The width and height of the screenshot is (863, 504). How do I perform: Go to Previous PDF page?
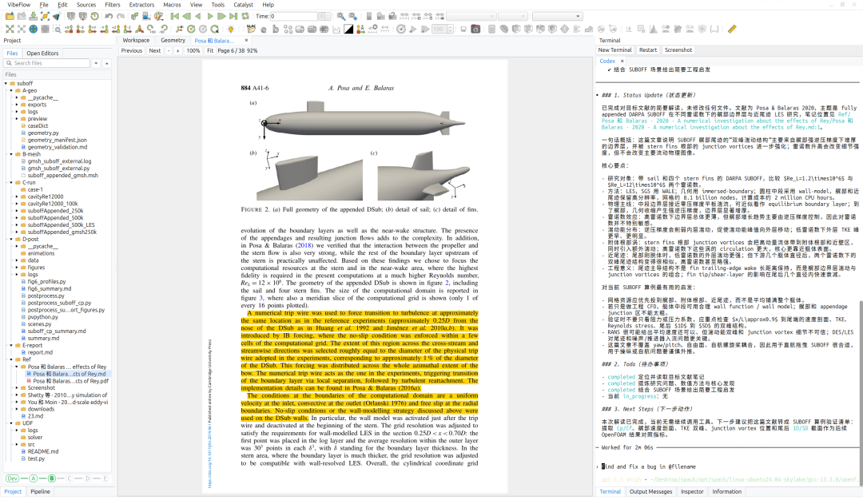(x=132, y=50)
